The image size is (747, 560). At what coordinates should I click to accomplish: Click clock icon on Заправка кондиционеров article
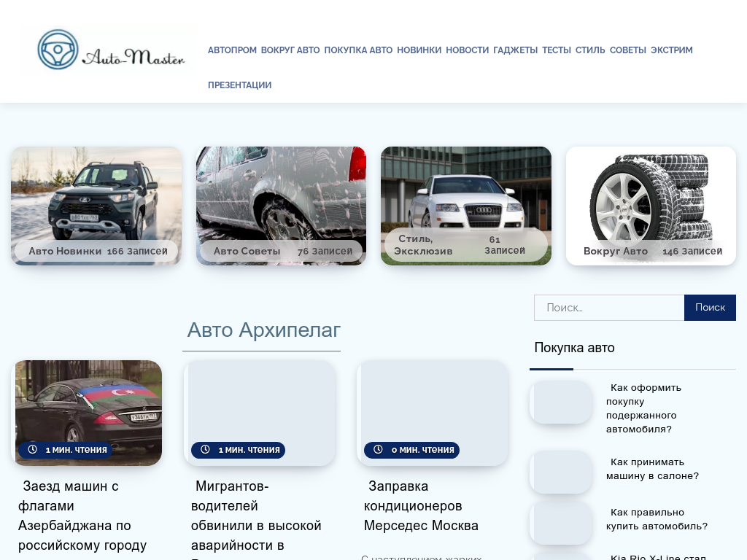pyautogui.click(x=379, y=449)
